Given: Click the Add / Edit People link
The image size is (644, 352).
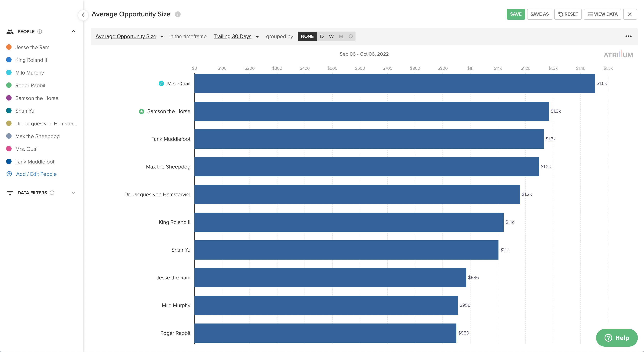Looking at the screenshot, I should coord(36,174).
